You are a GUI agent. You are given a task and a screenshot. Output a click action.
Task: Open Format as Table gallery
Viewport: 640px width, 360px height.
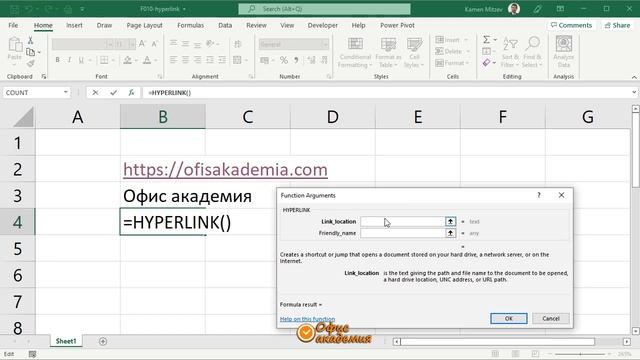coord(388,53)
